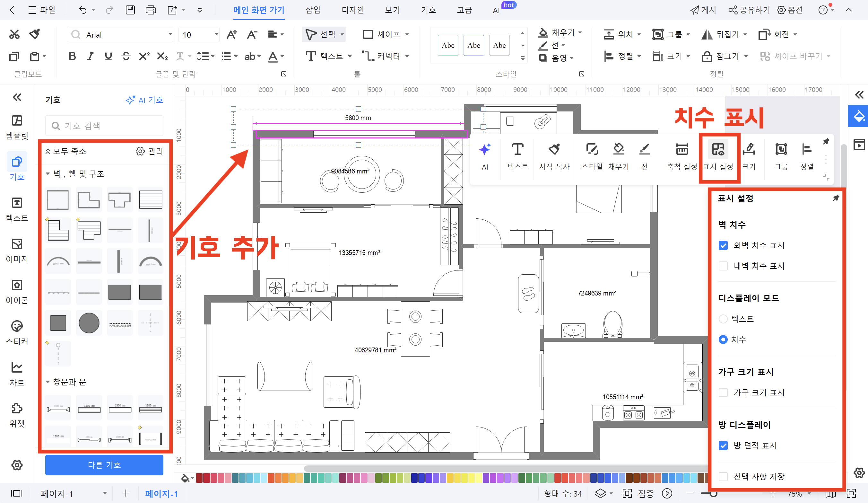The height and width of the screenshot is (503, 868).
Task: Open AI 기호 in the symbols panel
Action: point(144,100)
